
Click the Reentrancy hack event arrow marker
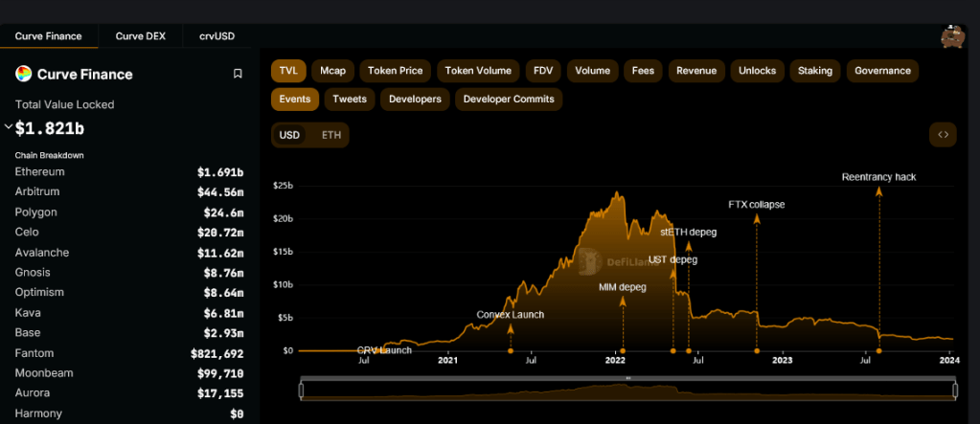click(x=878, y=191)
